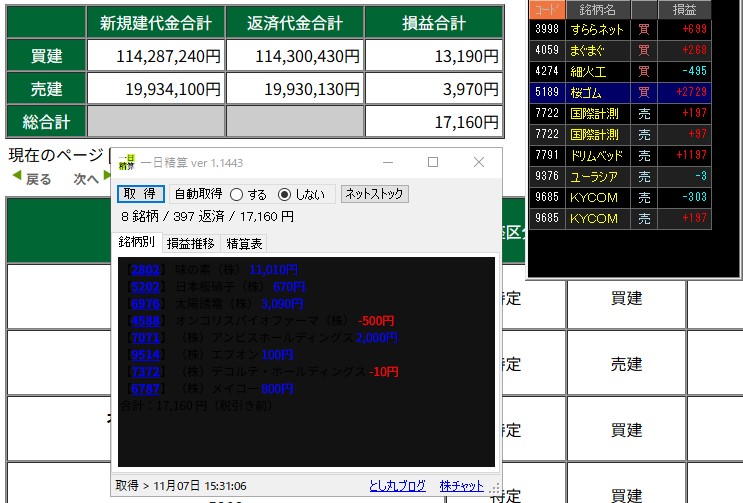Sort by the 損益 column header

(685, 8)
